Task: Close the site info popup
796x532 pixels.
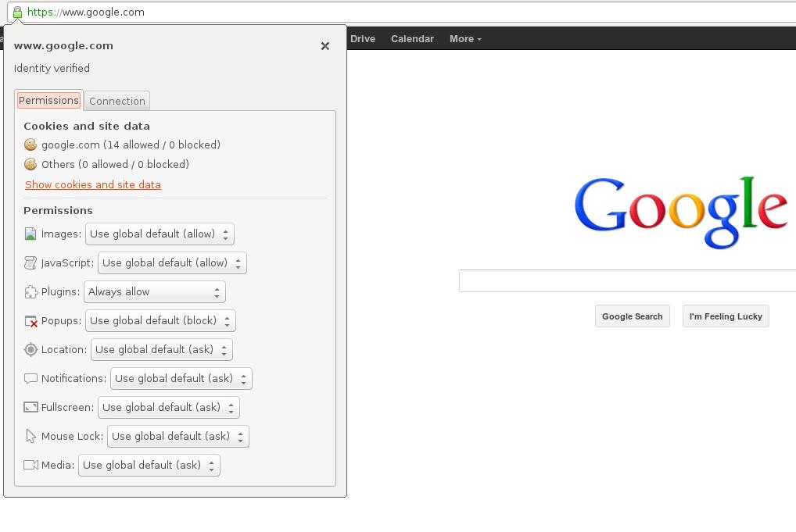Action: 325,46
